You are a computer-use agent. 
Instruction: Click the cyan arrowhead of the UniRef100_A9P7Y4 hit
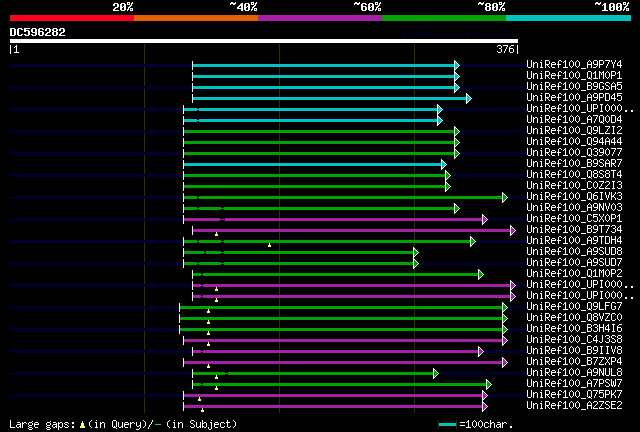(457, 65)
